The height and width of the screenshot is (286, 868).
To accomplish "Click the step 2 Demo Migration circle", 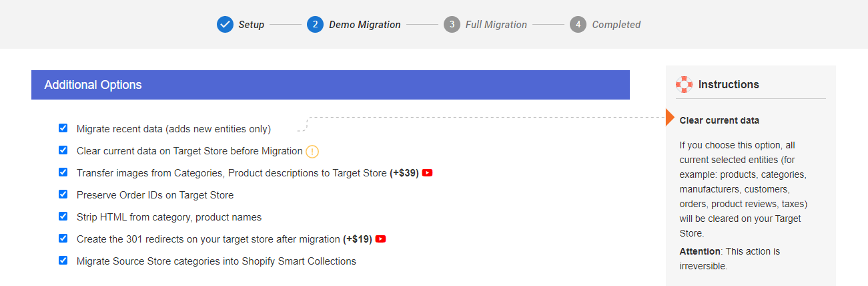I will coord(315,25).
